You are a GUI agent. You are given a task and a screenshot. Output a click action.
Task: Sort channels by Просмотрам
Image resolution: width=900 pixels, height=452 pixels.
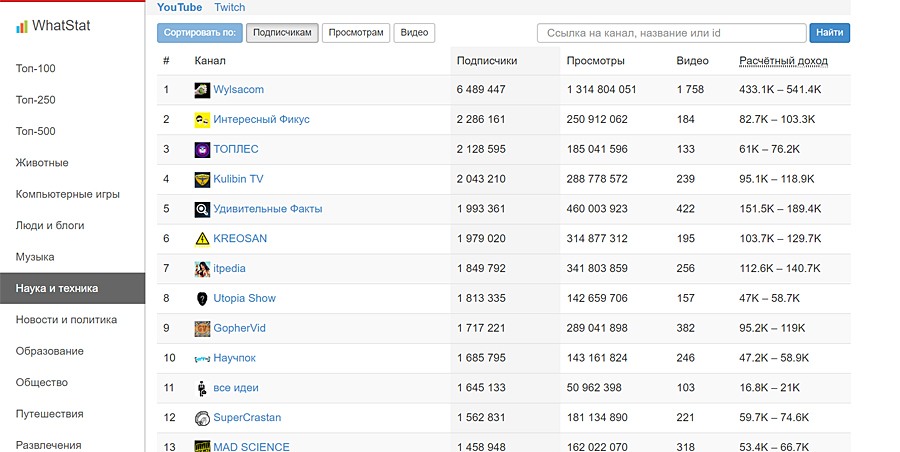click(x=357, y=33)
